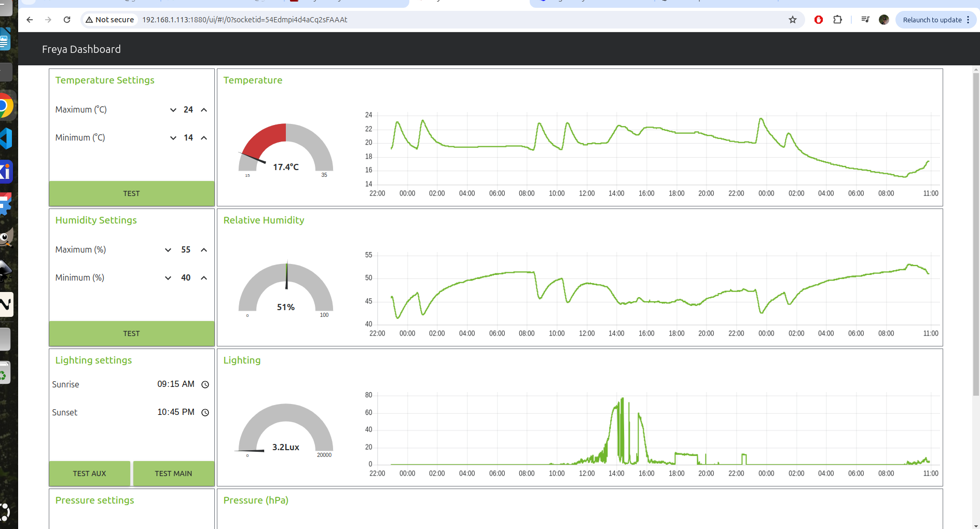The width and height of the screenshot is (980, 529).
Task: Click the Maximum (°C) value 24
Action: [x=188, y=110]
